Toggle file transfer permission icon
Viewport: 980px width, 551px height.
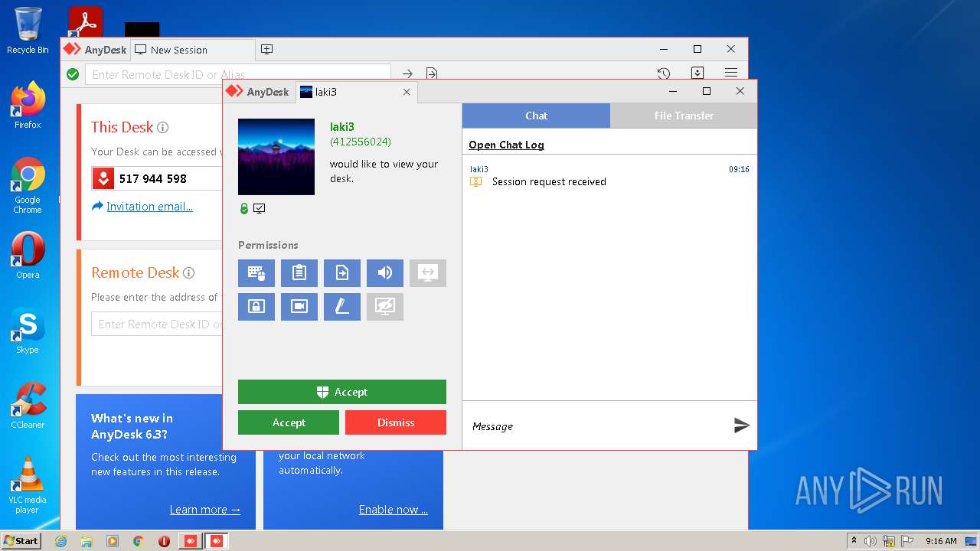point(342,273)
